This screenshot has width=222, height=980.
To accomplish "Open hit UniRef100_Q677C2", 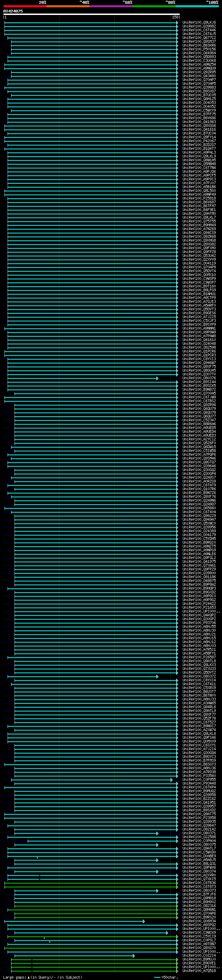I will 199,38.
